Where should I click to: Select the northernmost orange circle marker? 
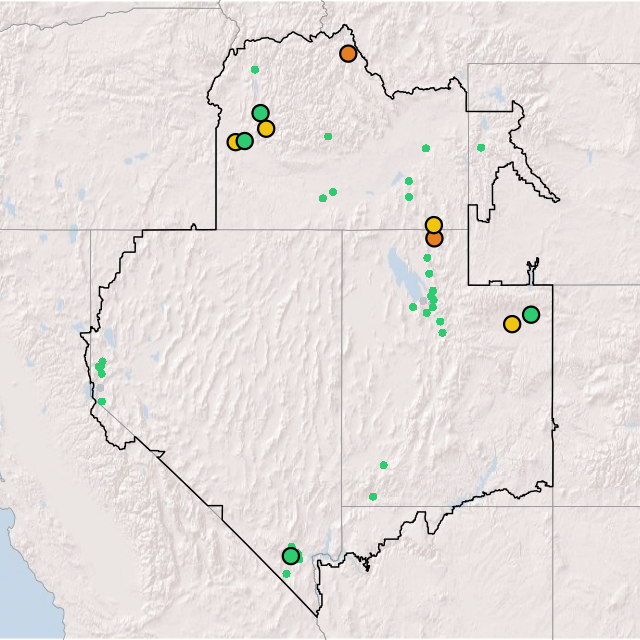348,53
